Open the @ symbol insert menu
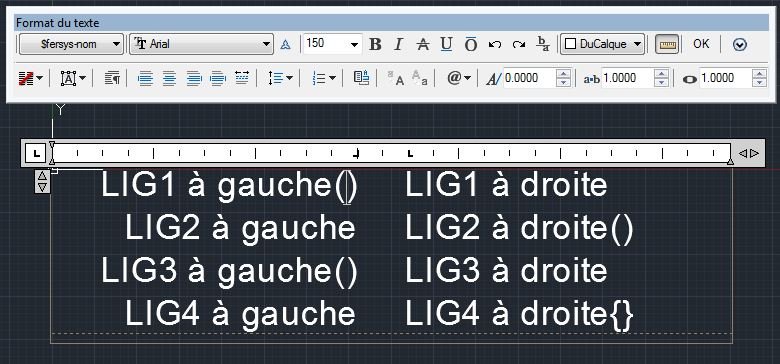This screenshot has height=364, width=780. pyautogui.click(x=459, y=78)
